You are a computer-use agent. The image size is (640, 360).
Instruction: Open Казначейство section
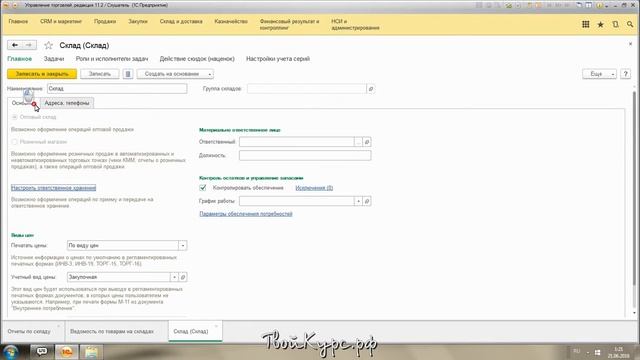pos(231,21)
